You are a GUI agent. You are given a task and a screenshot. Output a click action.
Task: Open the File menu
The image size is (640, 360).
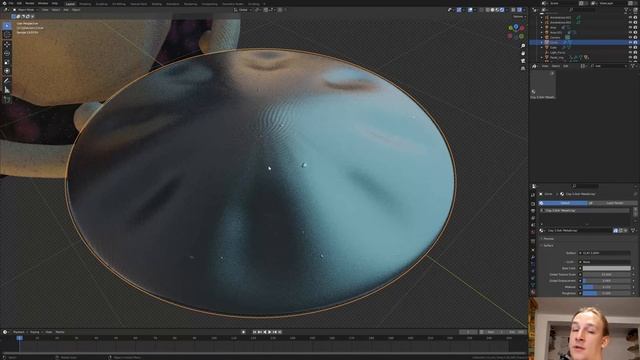click(11, 3)
